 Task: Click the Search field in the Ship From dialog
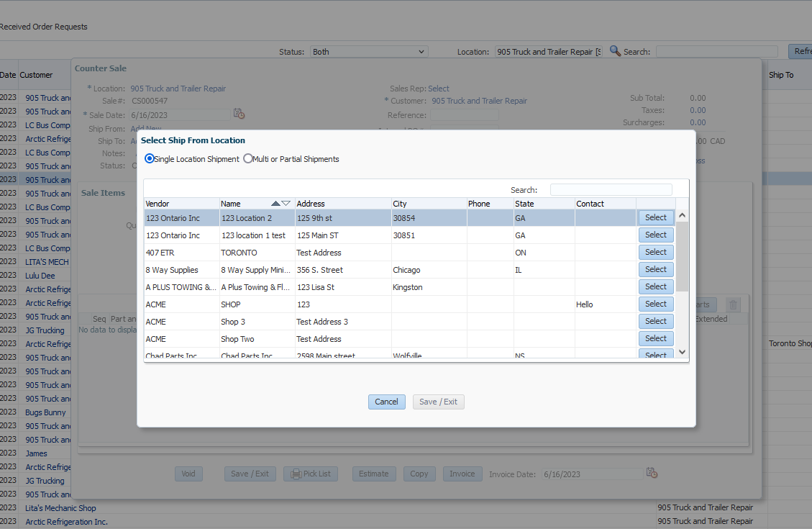[611, 190]
